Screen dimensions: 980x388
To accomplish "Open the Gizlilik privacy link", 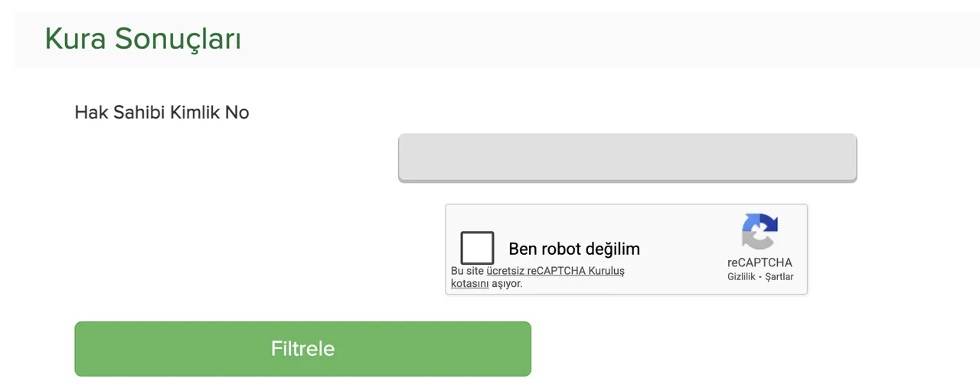I will pyautogui.click(x=743, y=276).
